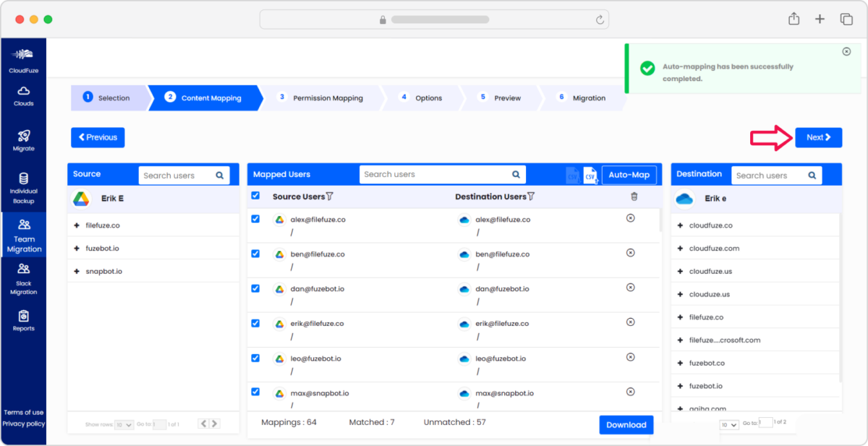Remove the leo@fuzebot.io mapping

coord(630,356)
